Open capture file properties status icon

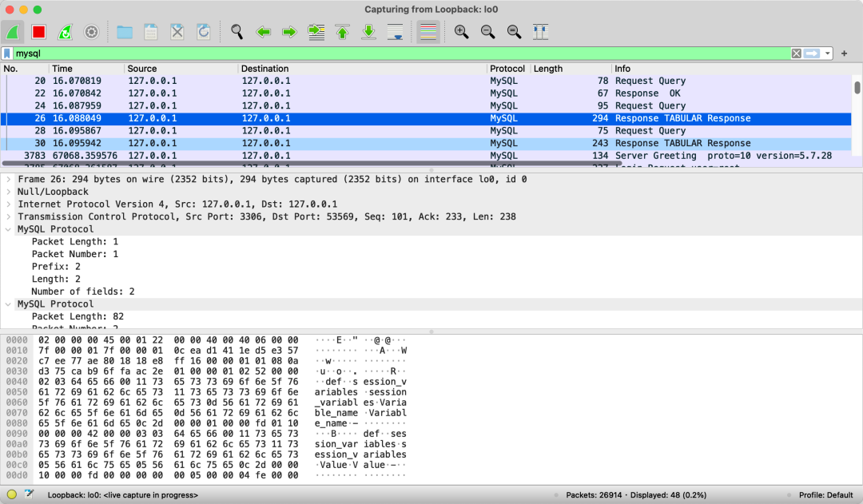coord(29,494)
